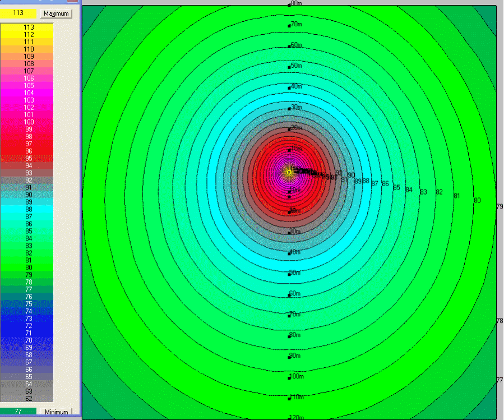Pick the red 97 legend swatch
This screenshot has height=420, width=504.
pyautogui.click(x=29, y=144)
